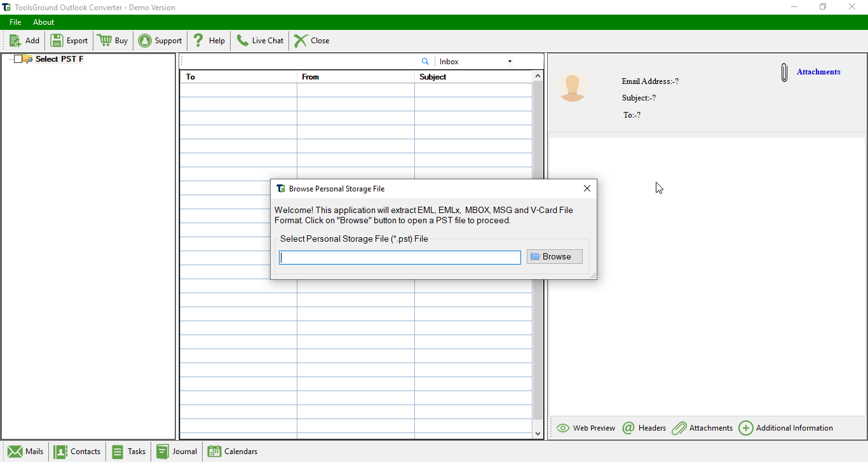The image size is (868, 463).
Task: Click the toolbar grip handle before Add
Action: 4,41
